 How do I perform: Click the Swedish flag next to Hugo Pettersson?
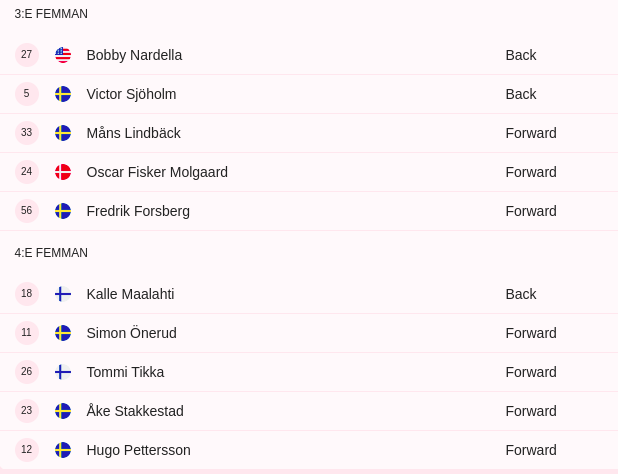(x=63, y=450)
